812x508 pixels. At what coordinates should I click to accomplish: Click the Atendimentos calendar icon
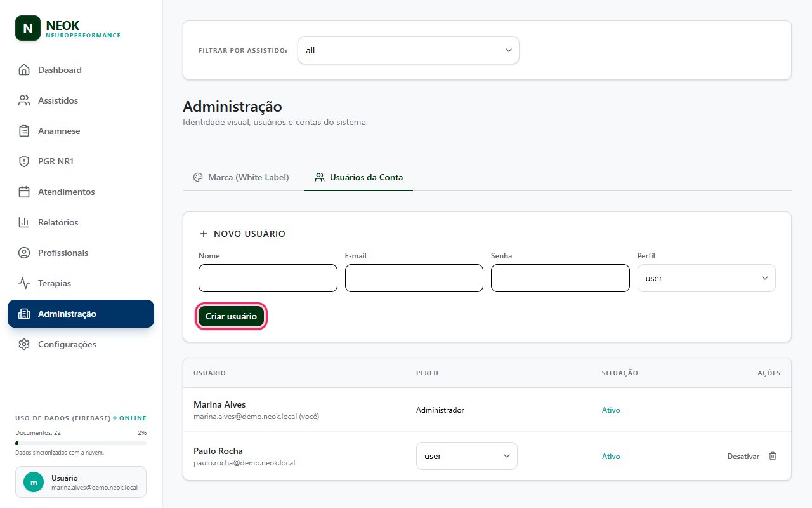[24, 192]
